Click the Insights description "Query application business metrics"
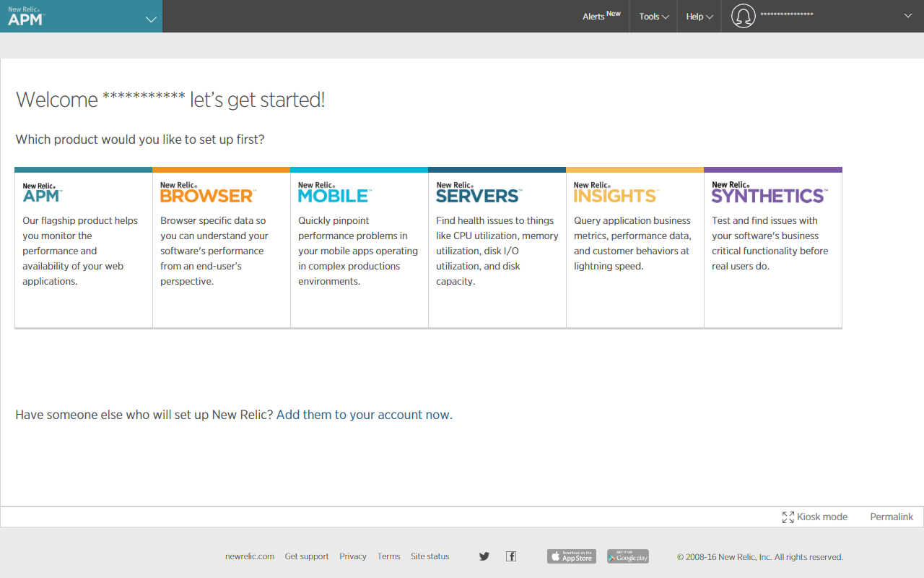This screenshot has width=924, height=578. click(632, 243)
